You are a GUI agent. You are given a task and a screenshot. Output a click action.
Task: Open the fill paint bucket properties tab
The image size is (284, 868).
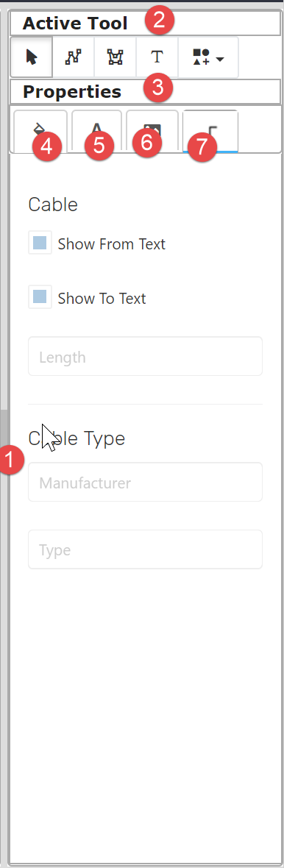[40, 132]
